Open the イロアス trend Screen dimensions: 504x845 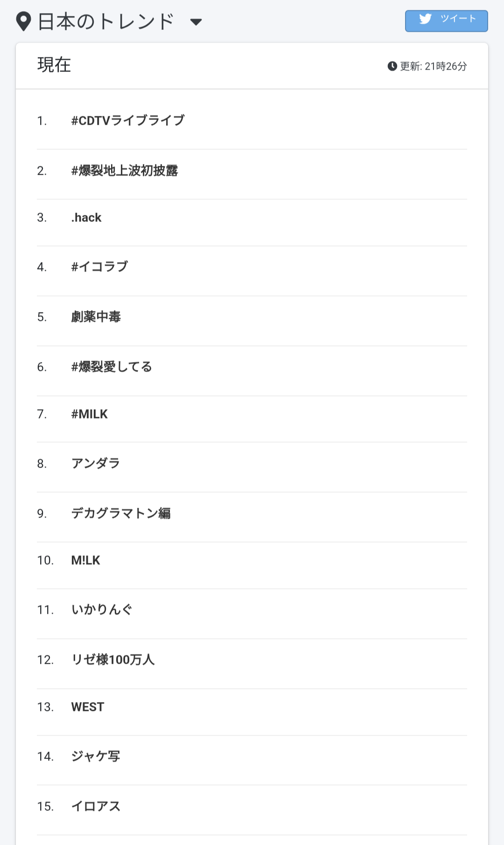click(96, 806)
